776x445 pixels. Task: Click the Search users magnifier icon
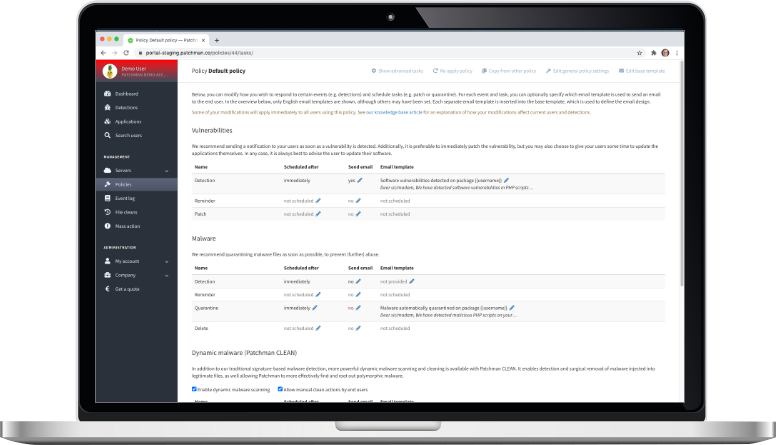tap(107, 134)
